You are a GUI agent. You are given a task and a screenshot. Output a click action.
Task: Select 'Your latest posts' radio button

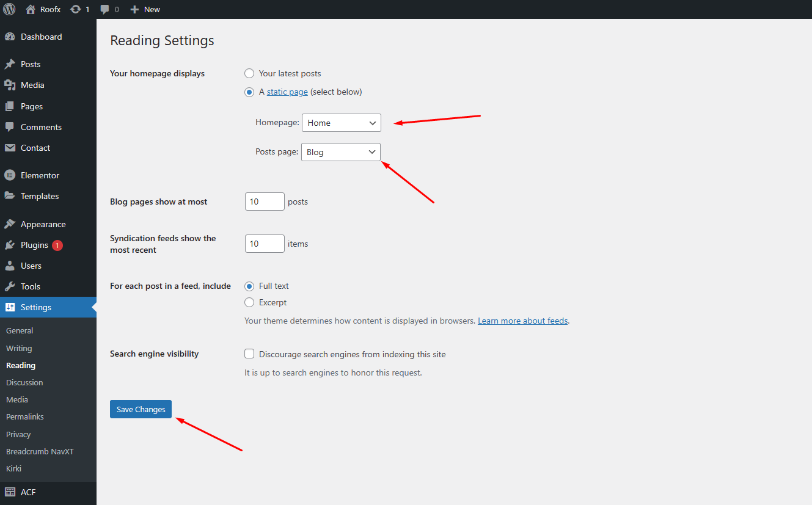[x=249, y=73]
